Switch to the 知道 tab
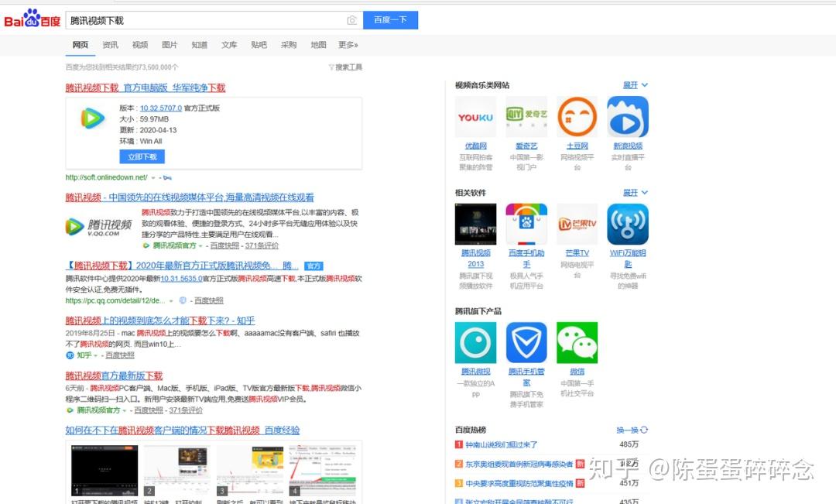The image size is (836, 504). pyautogui.click(x=200, y=45)
